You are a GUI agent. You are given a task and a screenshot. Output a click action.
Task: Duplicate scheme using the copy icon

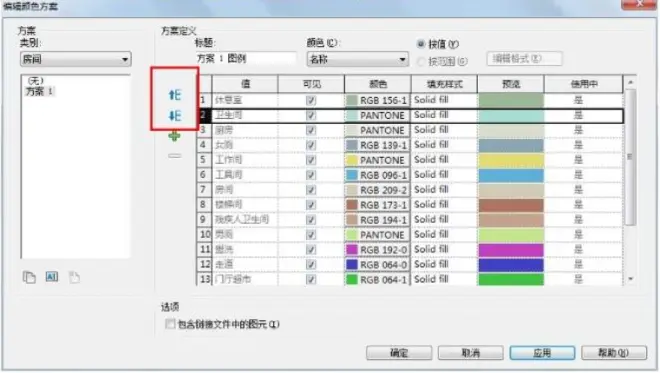(29, 277)
